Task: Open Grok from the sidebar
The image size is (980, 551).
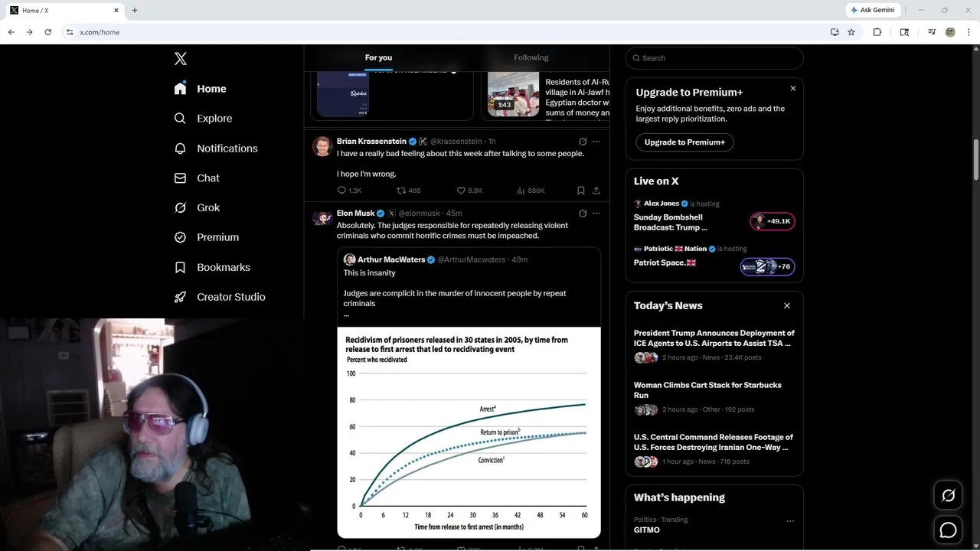Action: 197,207
